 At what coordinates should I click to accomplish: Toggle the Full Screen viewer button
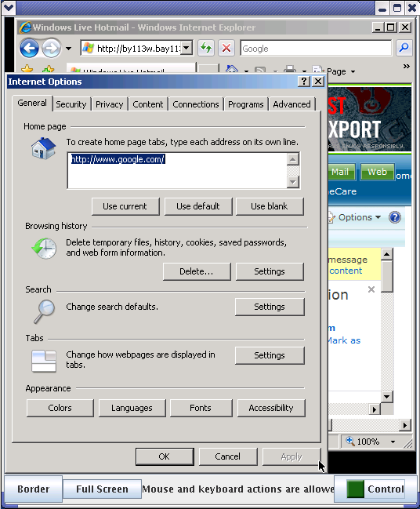(102, 489)
